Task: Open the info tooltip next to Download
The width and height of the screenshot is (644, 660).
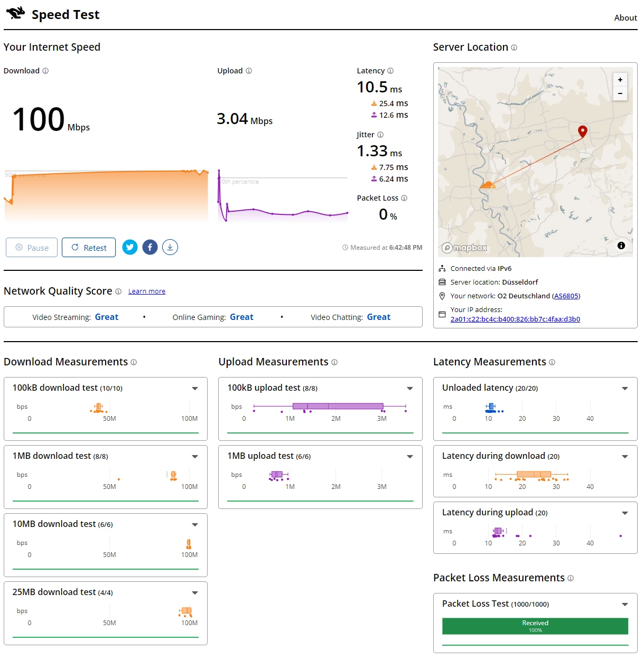Action: pyautogui.click(x=45, y=71)
